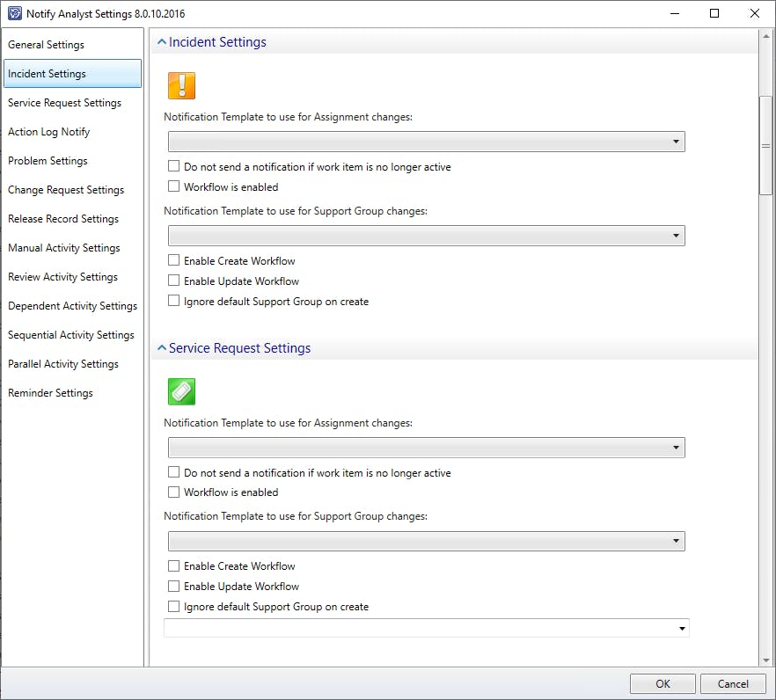Open the bottom unlabeled Service Request combo box
776x700 pixels.
point(426,628)
